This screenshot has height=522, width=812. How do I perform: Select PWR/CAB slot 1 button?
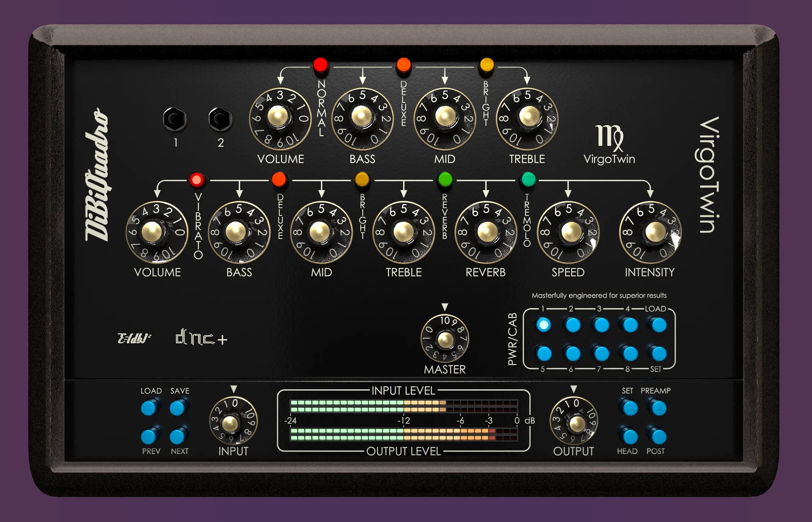point(544,325)
